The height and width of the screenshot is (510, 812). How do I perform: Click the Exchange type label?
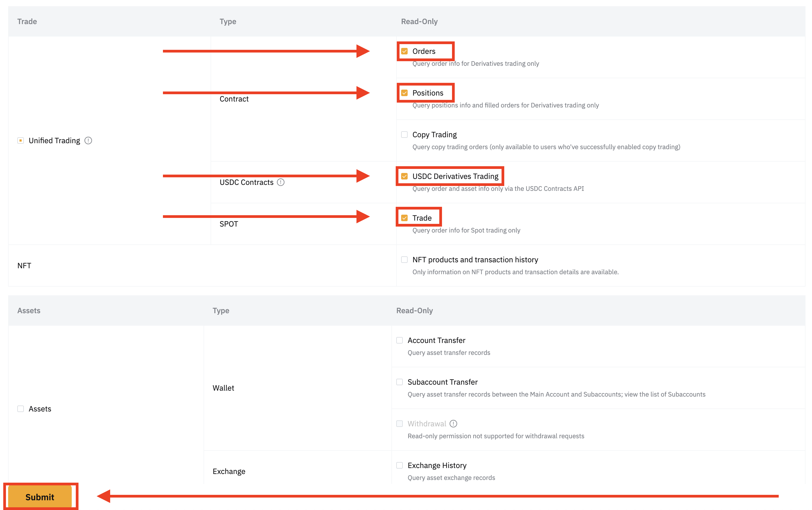coord(229,471)
